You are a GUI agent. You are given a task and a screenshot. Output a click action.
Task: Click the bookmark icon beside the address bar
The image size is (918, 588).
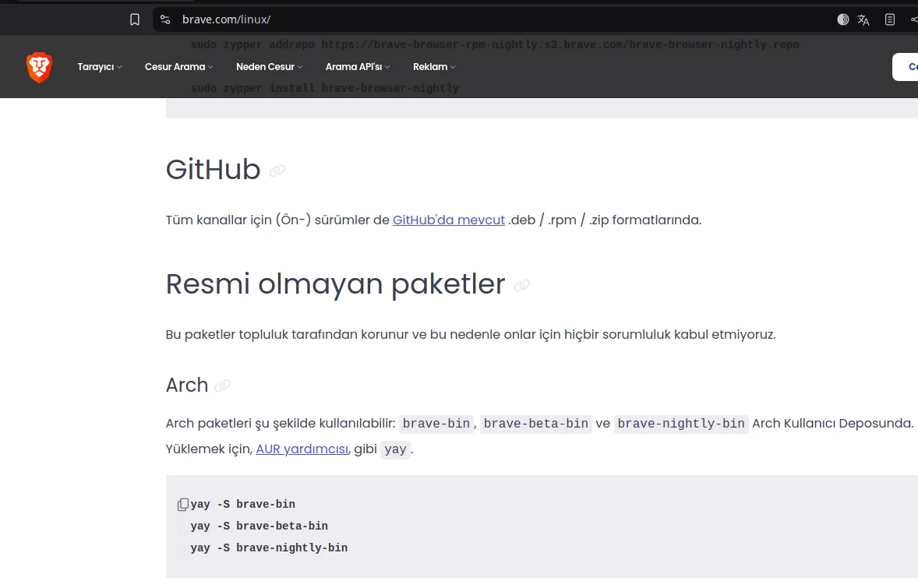point(135,20)
